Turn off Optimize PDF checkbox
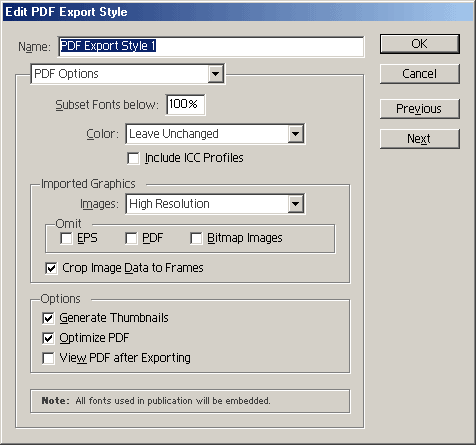Image resolution: width=476 pixels, height=445 pixels. [48, 338]
